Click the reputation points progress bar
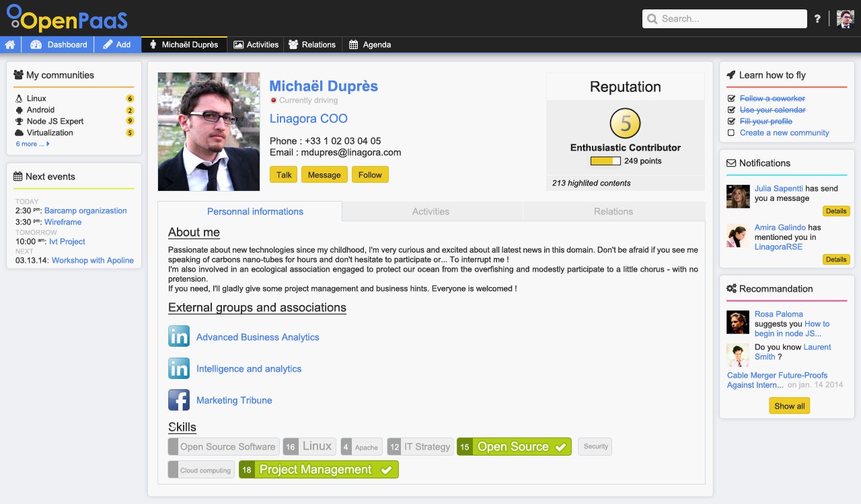Image resolution: width=861 pixels, height=504 pixels. 605,161
